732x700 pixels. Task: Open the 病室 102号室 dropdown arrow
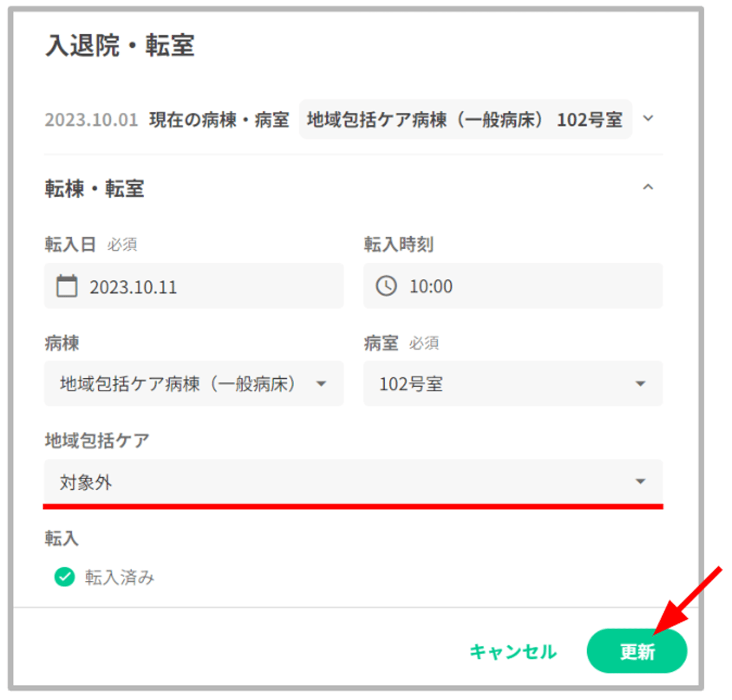[640, 383]
